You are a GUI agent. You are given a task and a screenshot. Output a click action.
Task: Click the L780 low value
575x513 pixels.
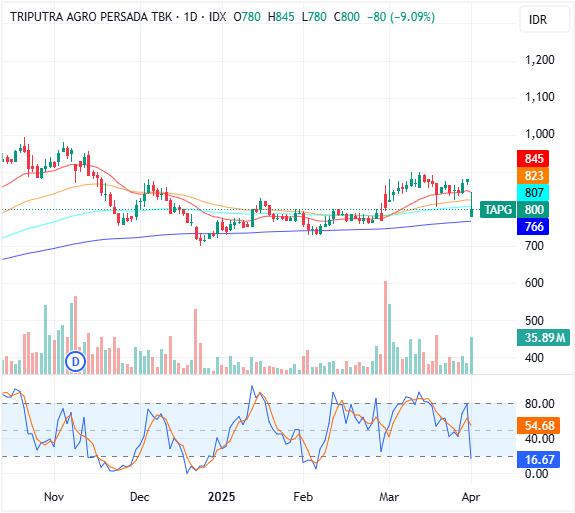pos(314,17)
